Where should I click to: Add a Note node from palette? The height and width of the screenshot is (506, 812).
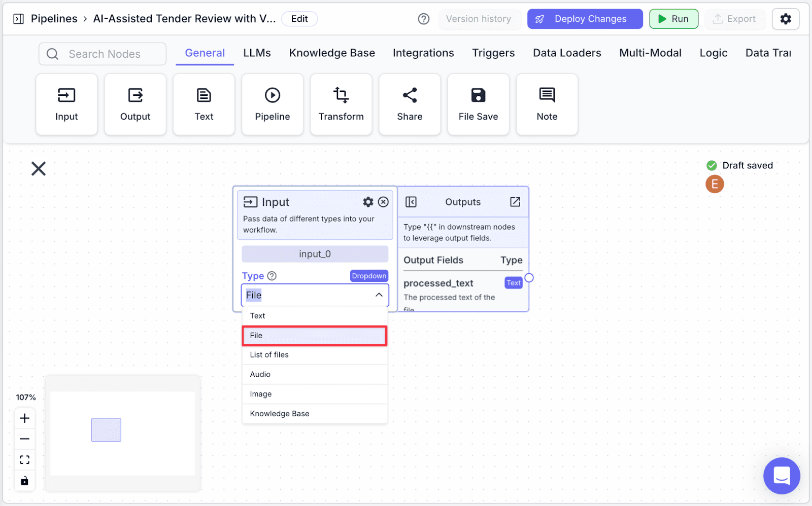pos(547,104)
